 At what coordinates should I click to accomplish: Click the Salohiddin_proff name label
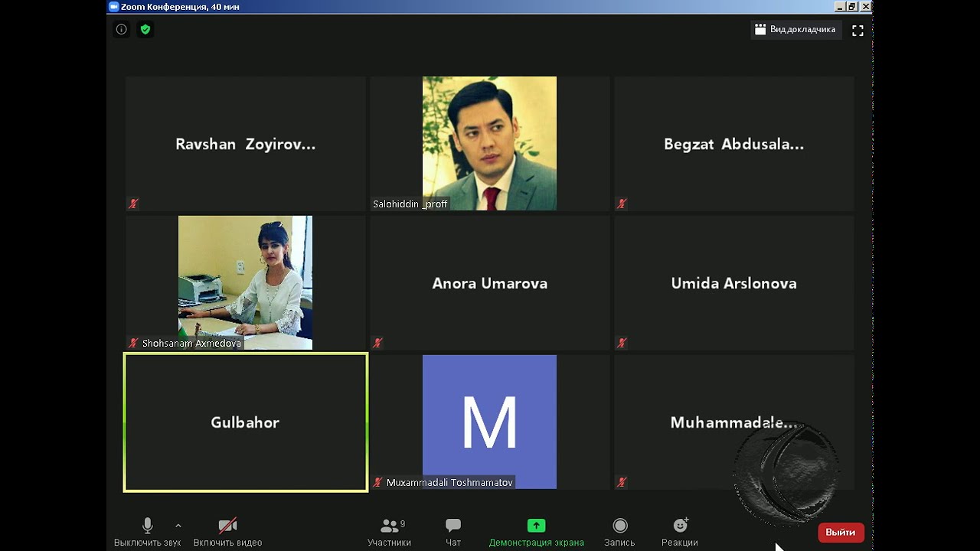(410, 204)
